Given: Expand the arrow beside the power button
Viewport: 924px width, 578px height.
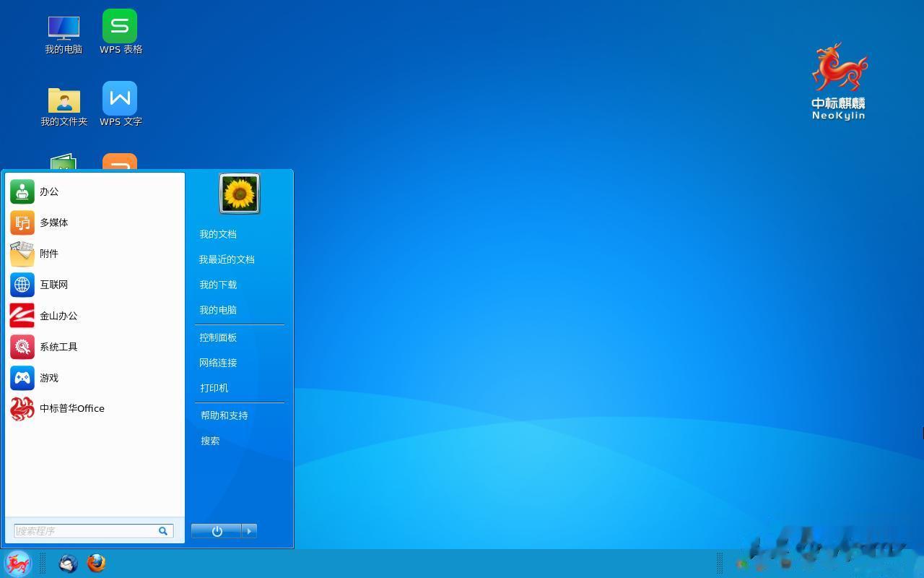Looking at the screenshot, I should click(x=249, y=531).
